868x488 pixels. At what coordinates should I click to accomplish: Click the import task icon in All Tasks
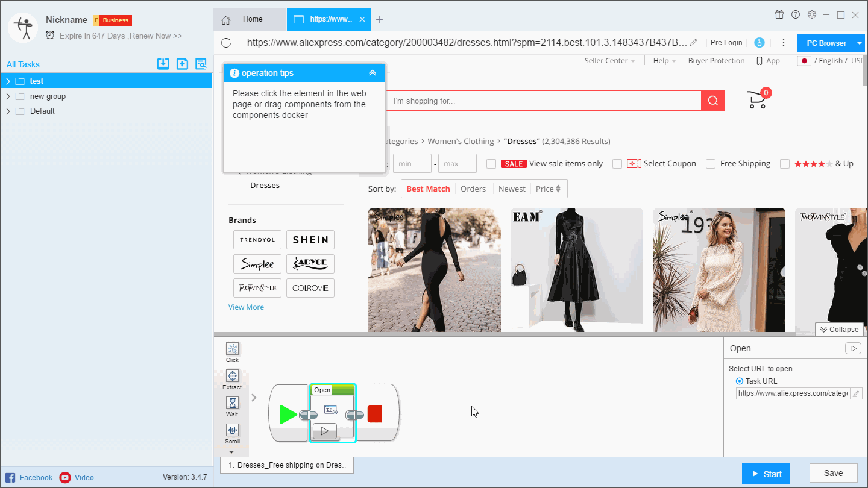[163, 64]
